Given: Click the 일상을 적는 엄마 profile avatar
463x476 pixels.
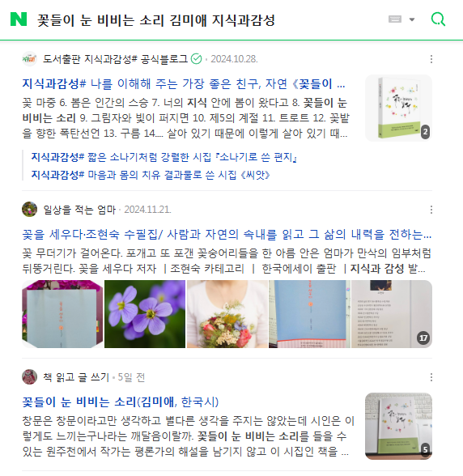Looking at the screenshot, I should (29, 209).
